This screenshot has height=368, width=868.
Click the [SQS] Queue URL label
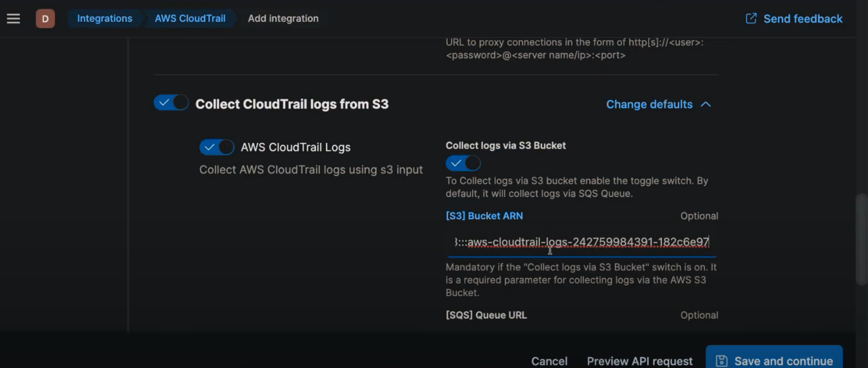[486, 315]
